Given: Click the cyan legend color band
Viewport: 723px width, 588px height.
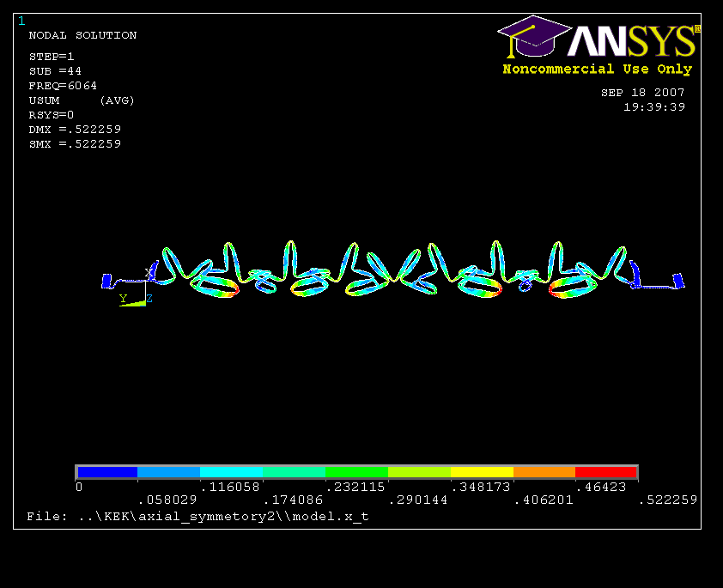Looking at the screenshot, I should pos(231,472).
